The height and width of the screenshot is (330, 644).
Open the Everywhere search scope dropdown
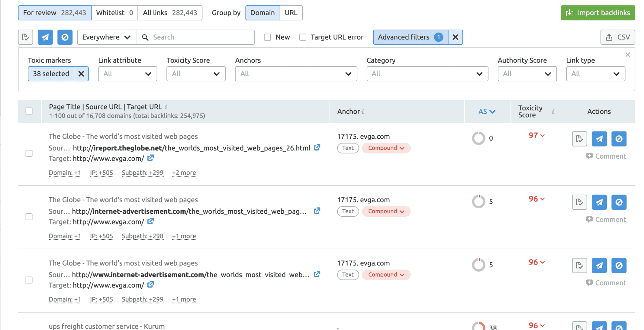(106, 37)
